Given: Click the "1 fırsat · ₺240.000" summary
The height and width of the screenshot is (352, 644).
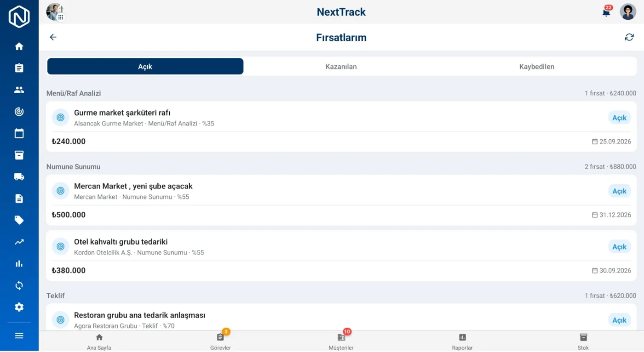Looking at the screenshot, I should (610, 93).
